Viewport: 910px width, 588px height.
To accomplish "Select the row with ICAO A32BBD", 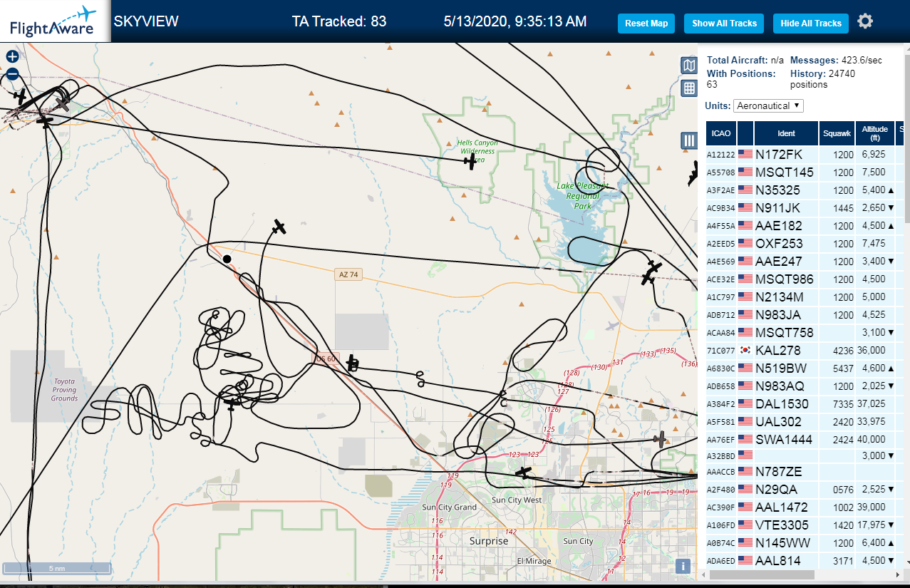I will [x=805, y=455].
